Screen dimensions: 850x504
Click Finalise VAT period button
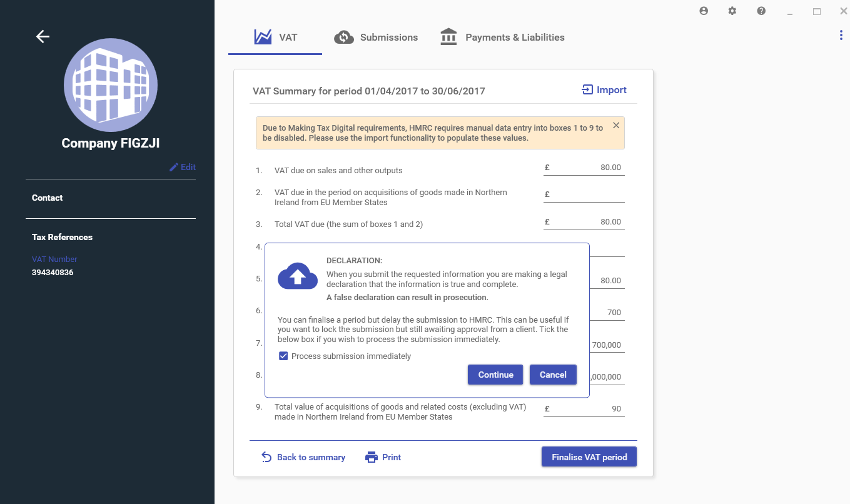pyautogui.click(x=589, y=457)
